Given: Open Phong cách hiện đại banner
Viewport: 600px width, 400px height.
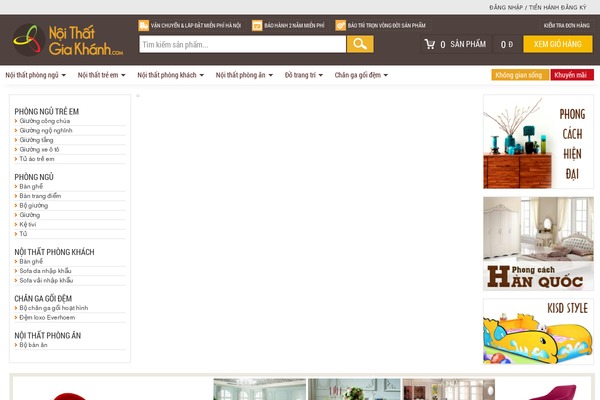Looking at the screenshot, I should [538, 142].
